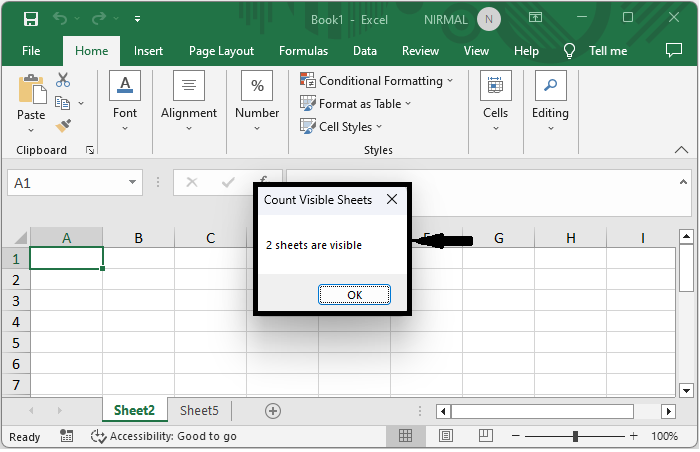Image resolution: width=700 pixels, height=452 pixels.
Task: Expand the Paste options arrow
Action: tap(31, 130)
